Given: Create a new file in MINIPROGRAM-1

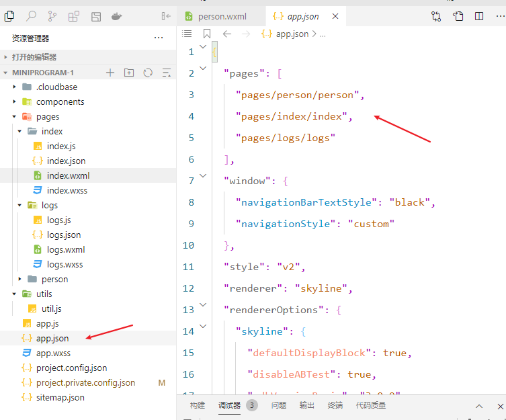Looking at the screenshot, I should point(110,73).
